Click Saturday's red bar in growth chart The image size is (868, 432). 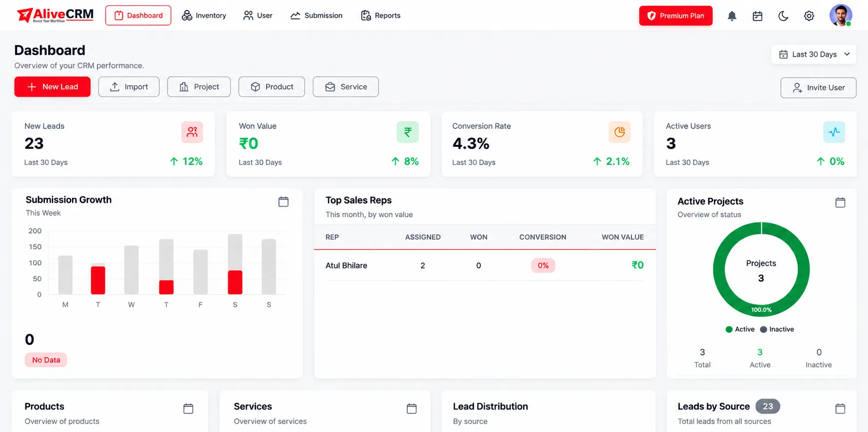235,282
